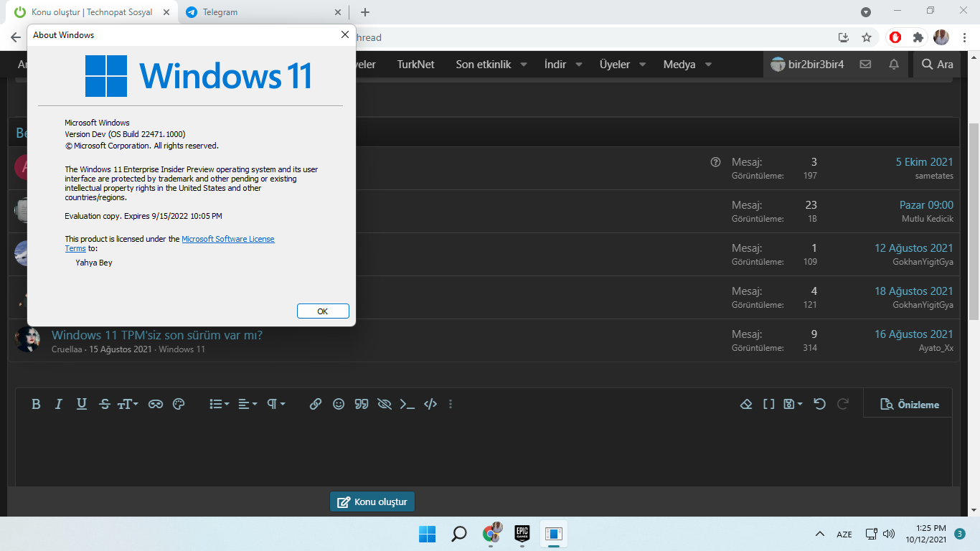The image size is (980, 551).
Task: Open the red ad blocker extension
Action: tap(895, 37)
